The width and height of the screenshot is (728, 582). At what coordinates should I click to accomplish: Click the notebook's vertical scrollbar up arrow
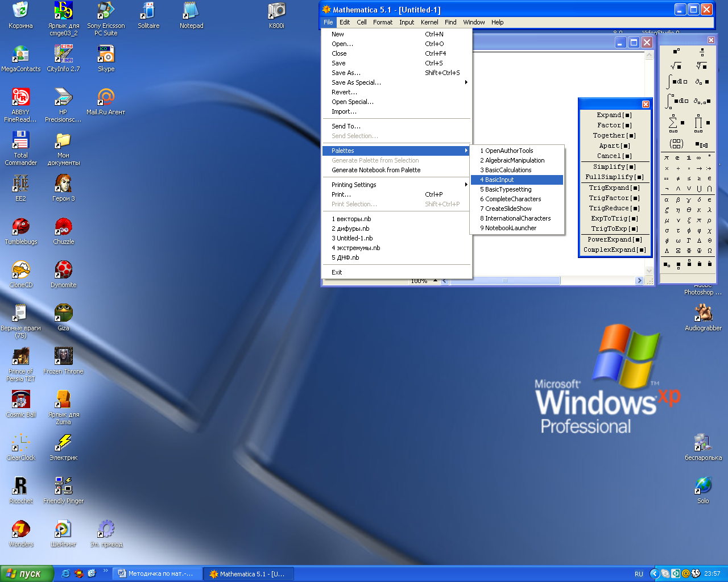point(649,55)
